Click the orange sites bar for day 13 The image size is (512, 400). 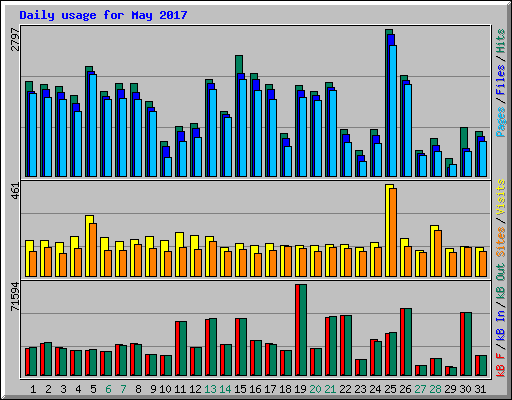(x=213, y=259)
